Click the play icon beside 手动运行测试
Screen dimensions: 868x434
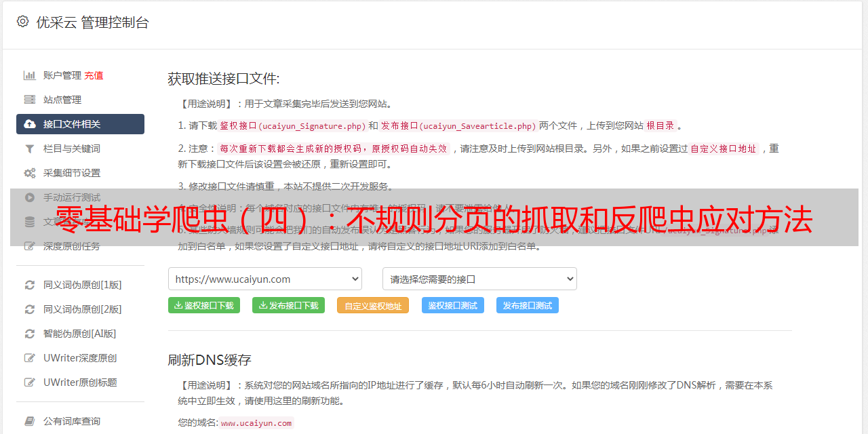pos(29,197)
